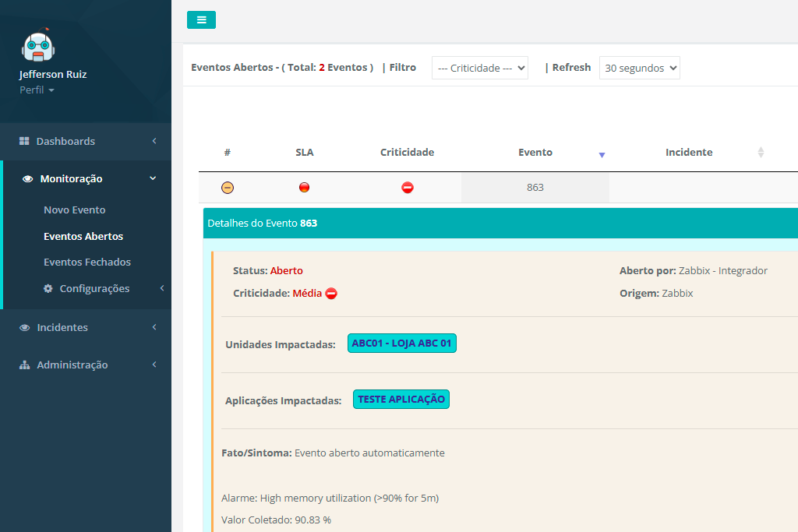This screenshot has height=532, width=798.
Task: Click the criticality icon in row 863
Action: pos(407,188)
